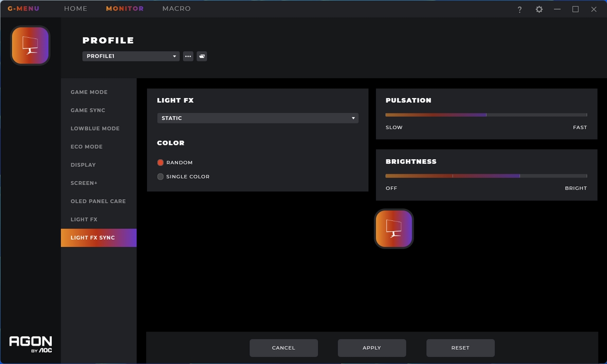Click the BRIGHTNESS slider
The width and height of the screenshot is (607, 364).
tap(486, 176)
